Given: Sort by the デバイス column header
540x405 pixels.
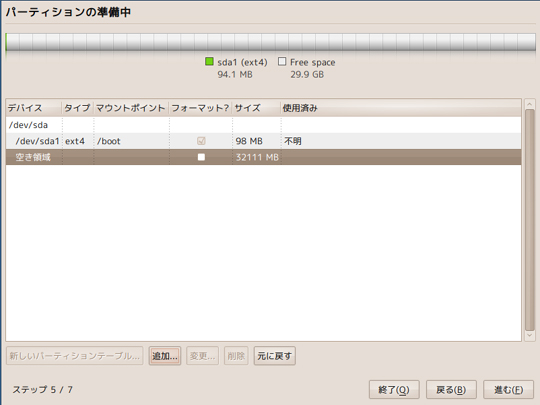Looking at the screenshot, I should pyautogui.click(x=34, y=108).
